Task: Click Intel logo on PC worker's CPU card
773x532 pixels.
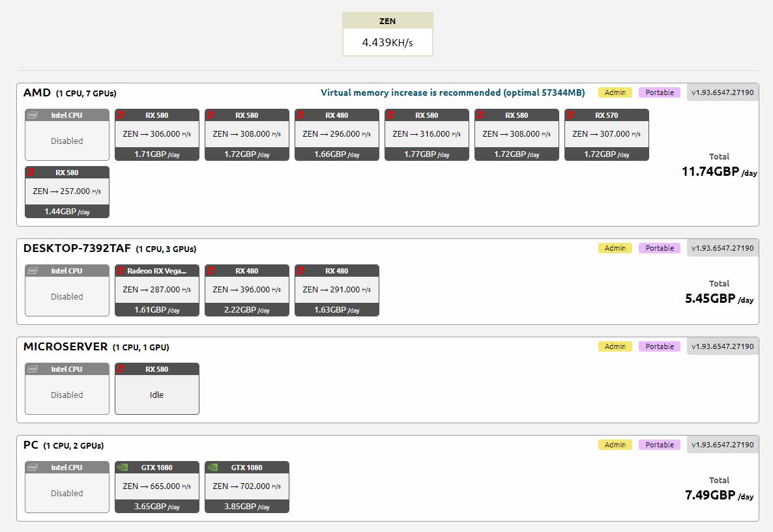Action: pyautogui.click(x=33, y=467)
